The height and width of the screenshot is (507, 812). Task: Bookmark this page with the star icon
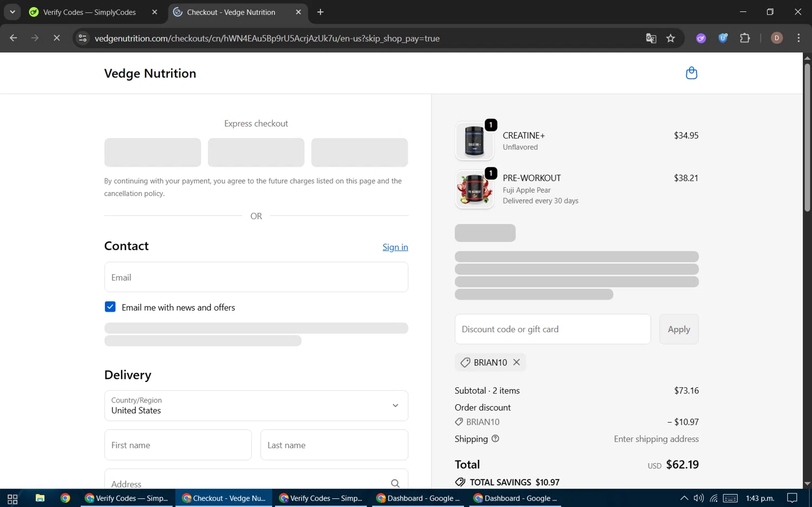[x=671, y=38]
